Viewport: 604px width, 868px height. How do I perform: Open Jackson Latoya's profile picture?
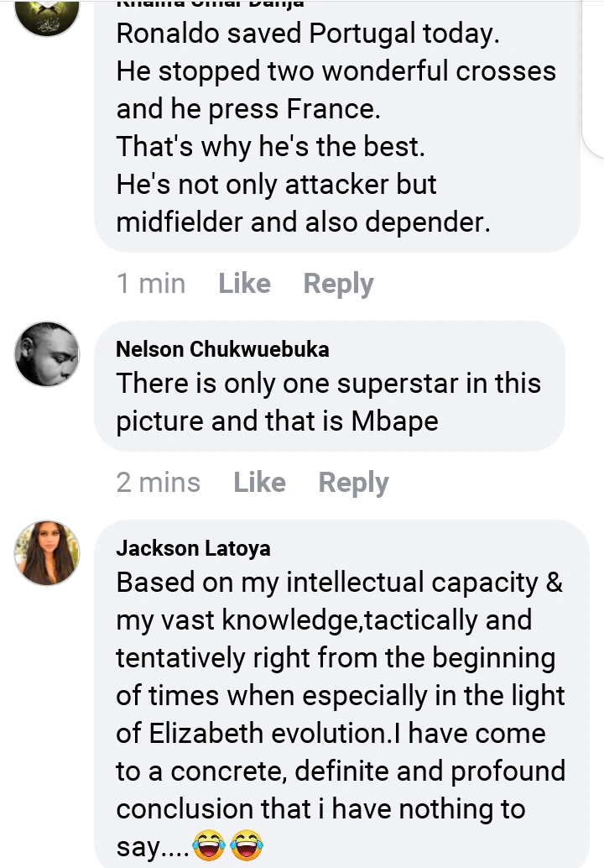[47, 552]
